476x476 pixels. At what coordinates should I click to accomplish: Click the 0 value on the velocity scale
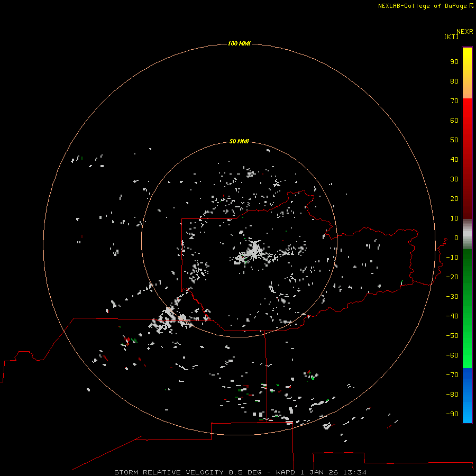pyautogui.click(x=456, y=237)
